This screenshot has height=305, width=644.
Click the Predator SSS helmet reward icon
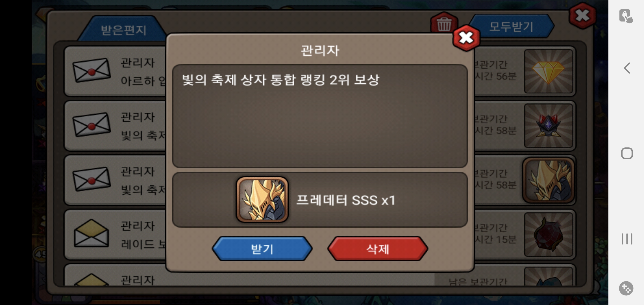262,200
